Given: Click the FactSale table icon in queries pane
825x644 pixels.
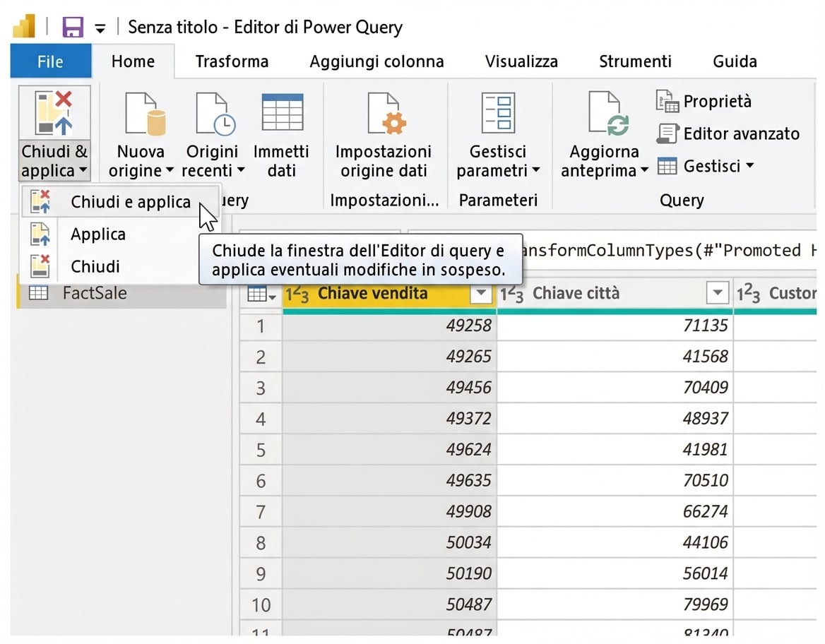Looking at the screenshot, I should pos(38,292).
